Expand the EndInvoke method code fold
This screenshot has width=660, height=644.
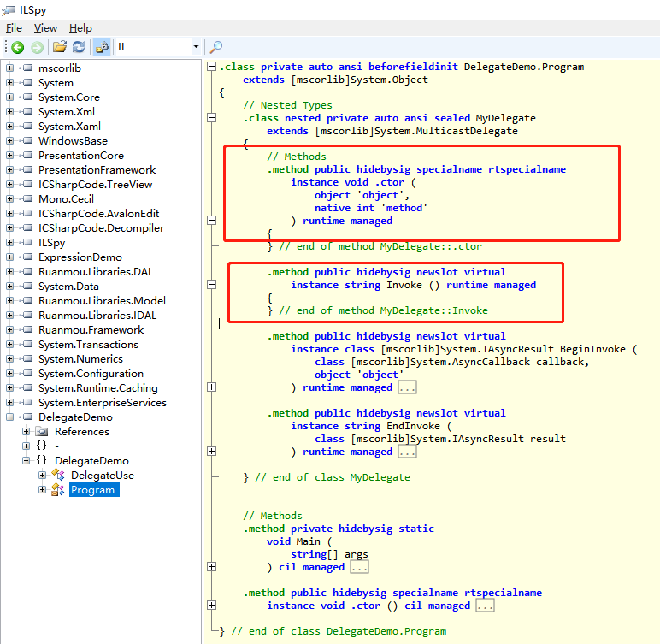212,451
